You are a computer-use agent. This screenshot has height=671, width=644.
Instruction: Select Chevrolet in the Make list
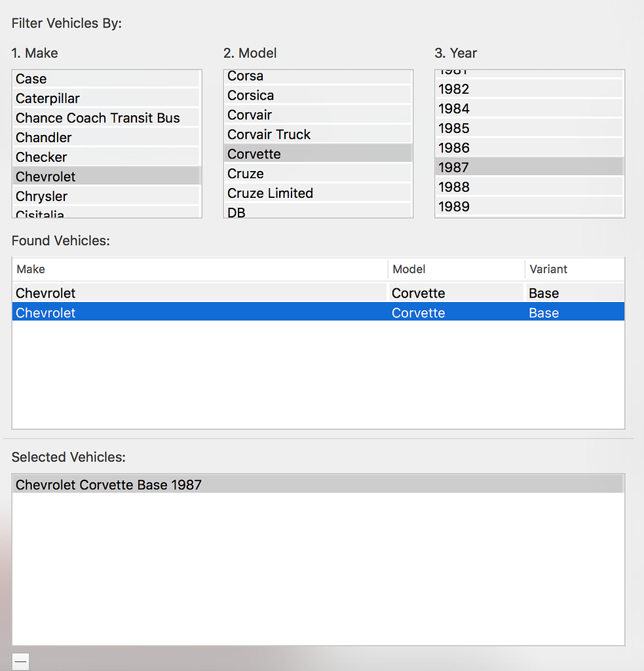(x=107, y=177)
